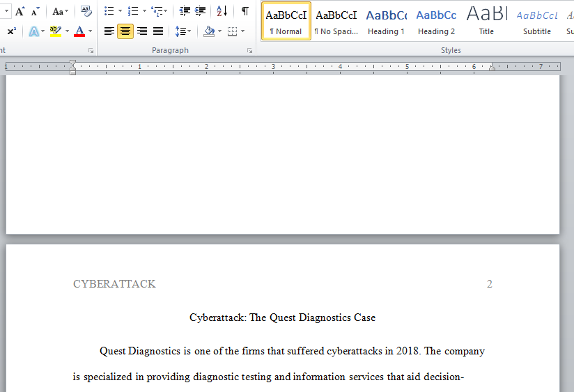The width and height of the screenshot is (574, 392).
Task: Apply the Heading 1 style
Action: click(x=386, y=21)
